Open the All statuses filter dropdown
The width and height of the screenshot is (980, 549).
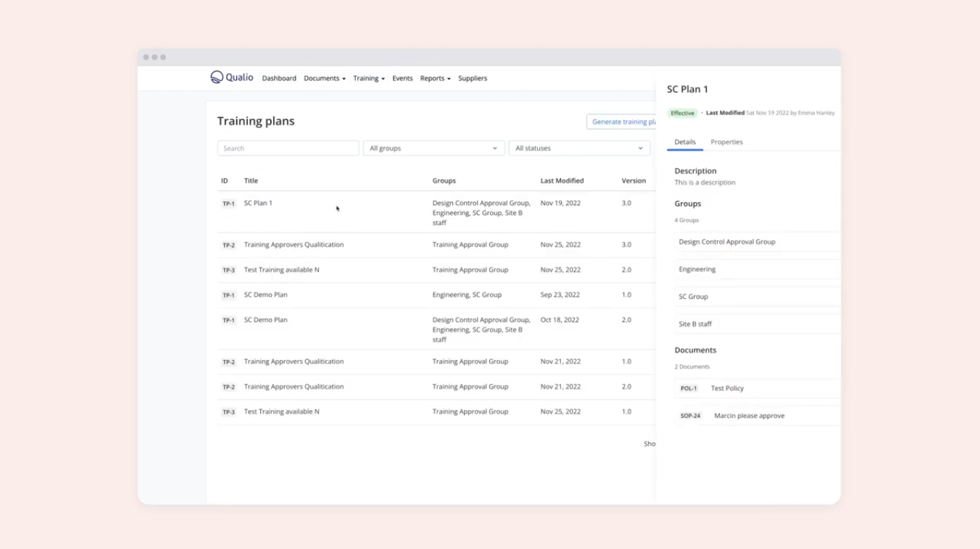[x=578, y=148]
